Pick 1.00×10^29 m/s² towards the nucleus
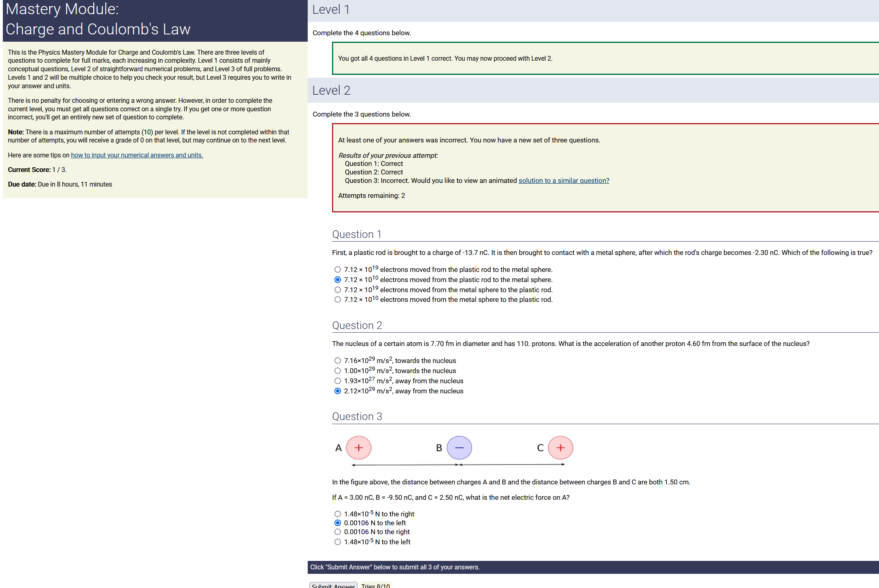The height and width of the screenshot is (588, 879). (337, 371)
